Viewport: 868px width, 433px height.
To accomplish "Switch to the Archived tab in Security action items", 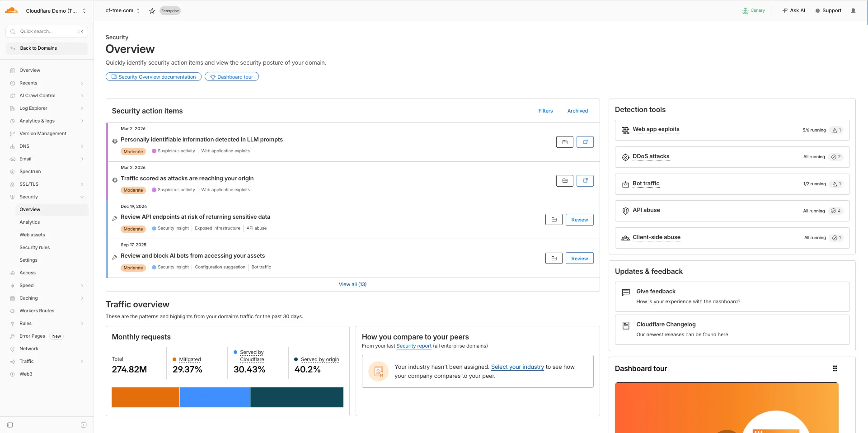I will point(577,111).
